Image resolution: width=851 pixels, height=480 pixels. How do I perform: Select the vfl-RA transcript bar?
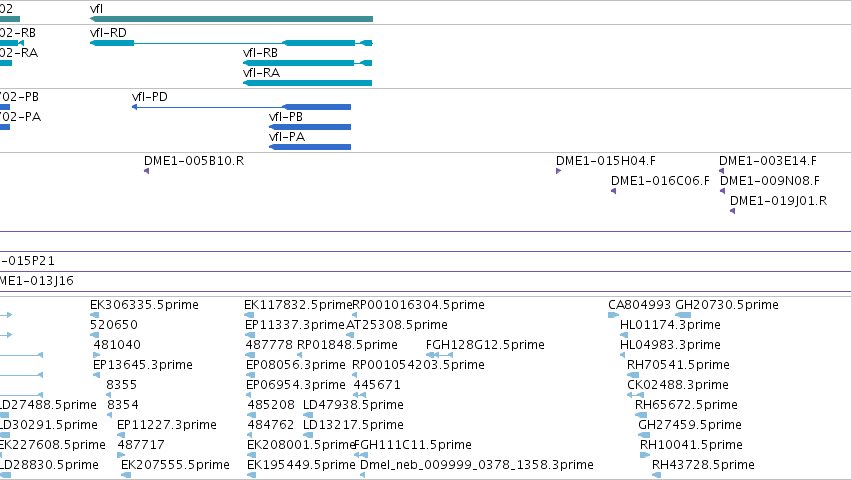(x=308, y=83)
